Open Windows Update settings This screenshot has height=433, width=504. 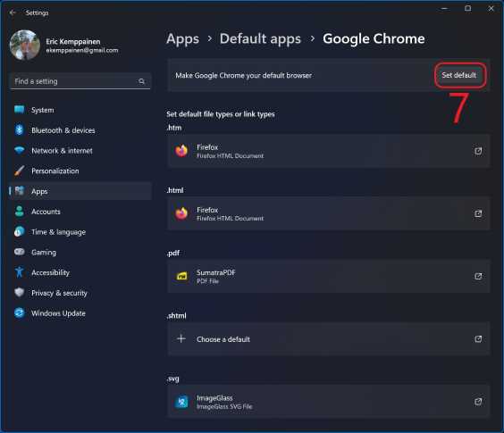coord(80,313)
